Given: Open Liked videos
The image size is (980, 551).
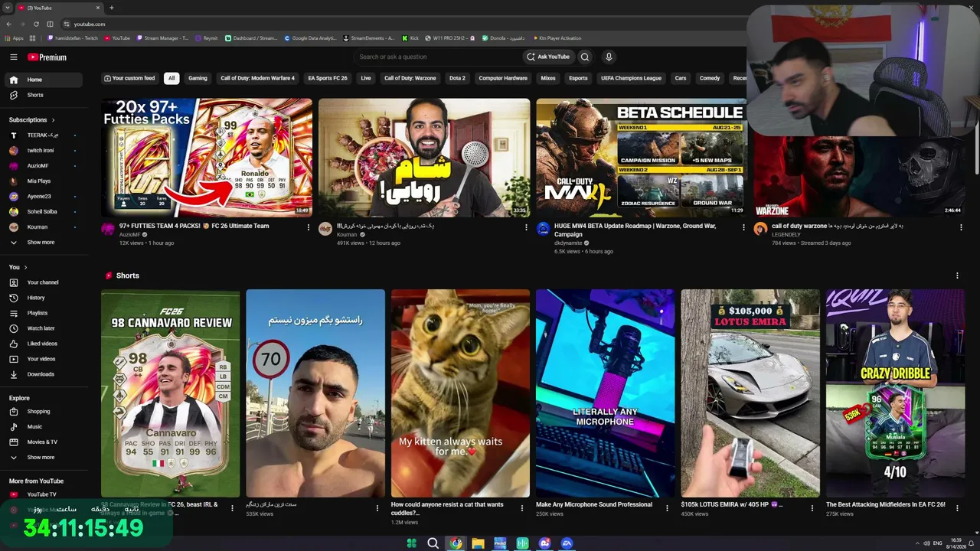Looking at the screenshot, I should (x=43, y=344).
